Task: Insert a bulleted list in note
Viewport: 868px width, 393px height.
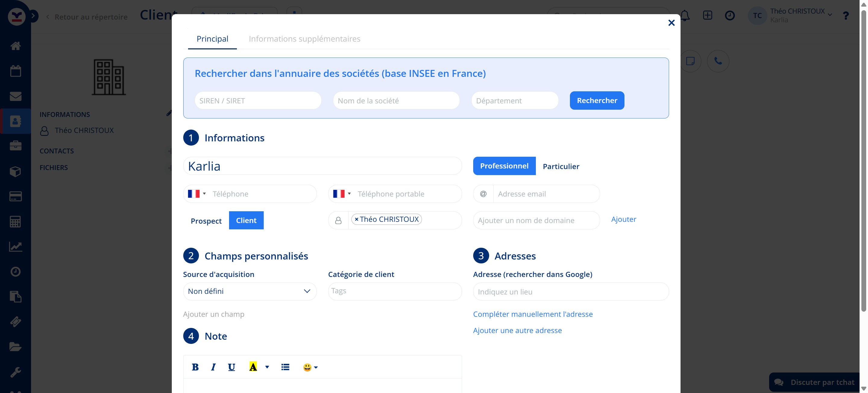Action: coord(285,367)
